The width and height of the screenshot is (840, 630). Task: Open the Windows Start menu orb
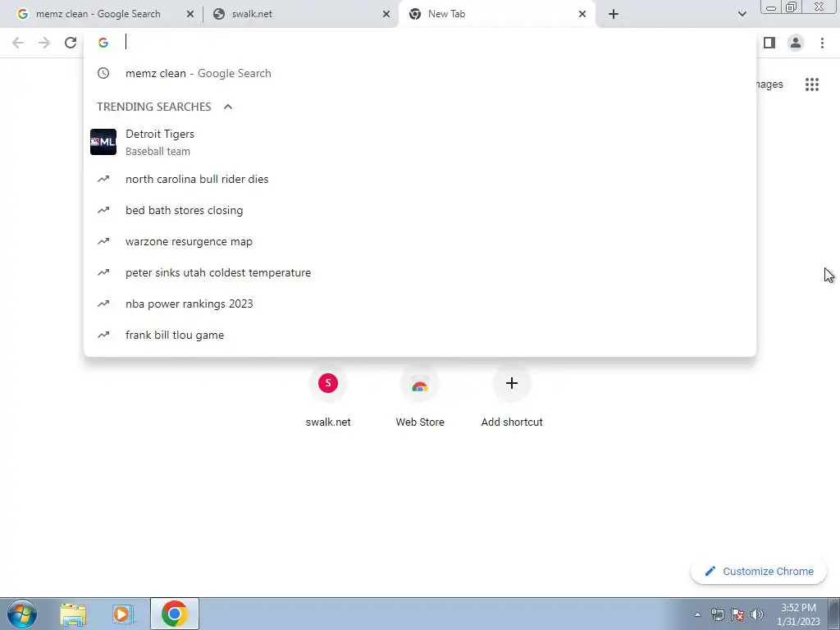tap(22, 614)
